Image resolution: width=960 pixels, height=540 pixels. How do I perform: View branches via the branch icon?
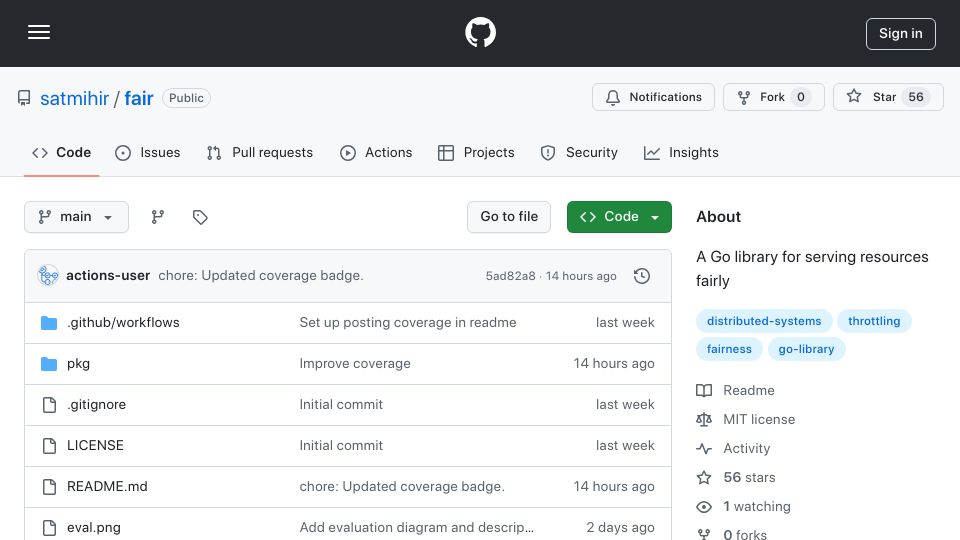(158, 217)
